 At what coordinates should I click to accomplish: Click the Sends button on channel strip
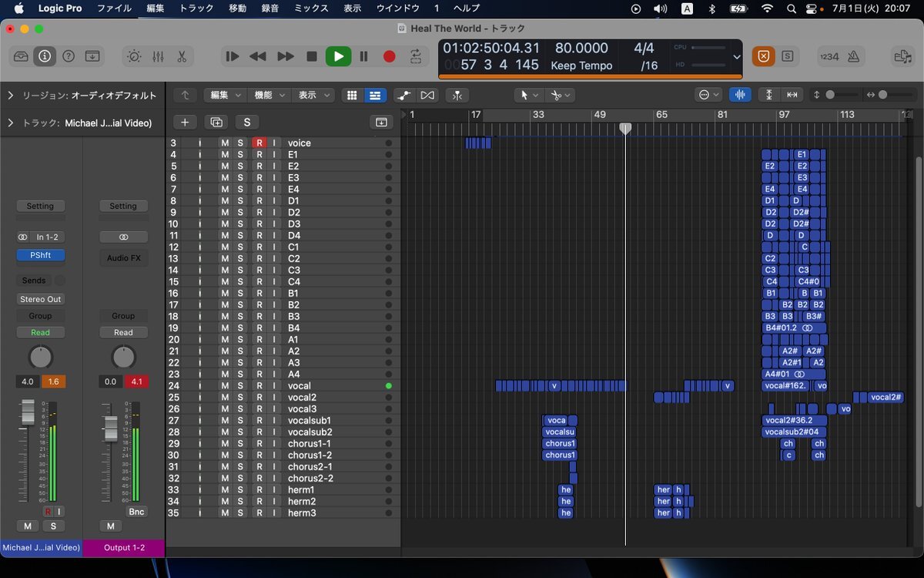click(x=34, y=281)
